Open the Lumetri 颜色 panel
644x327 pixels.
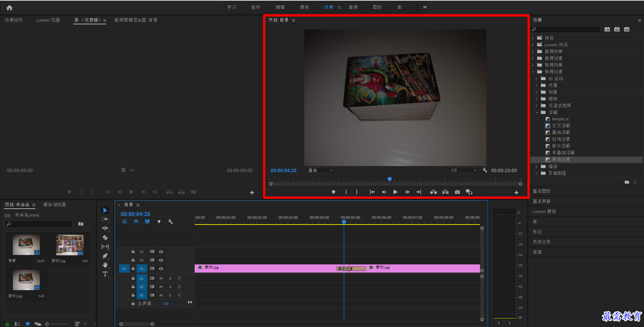pyautogui.click(x=544, y=212)
